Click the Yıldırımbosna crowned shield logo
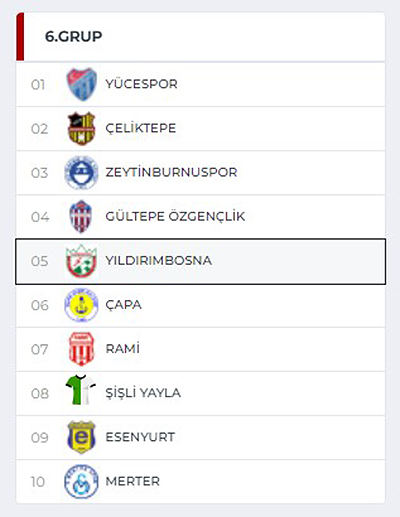Screen dimensions: 400x517 (81, 261)
